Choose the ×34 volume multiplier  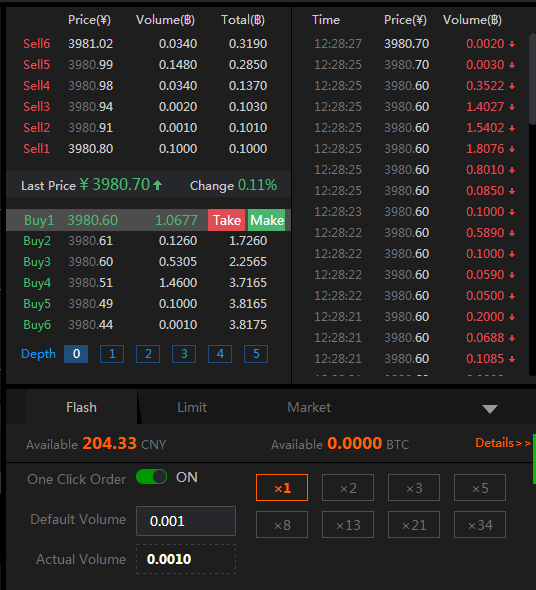(480, 525)
